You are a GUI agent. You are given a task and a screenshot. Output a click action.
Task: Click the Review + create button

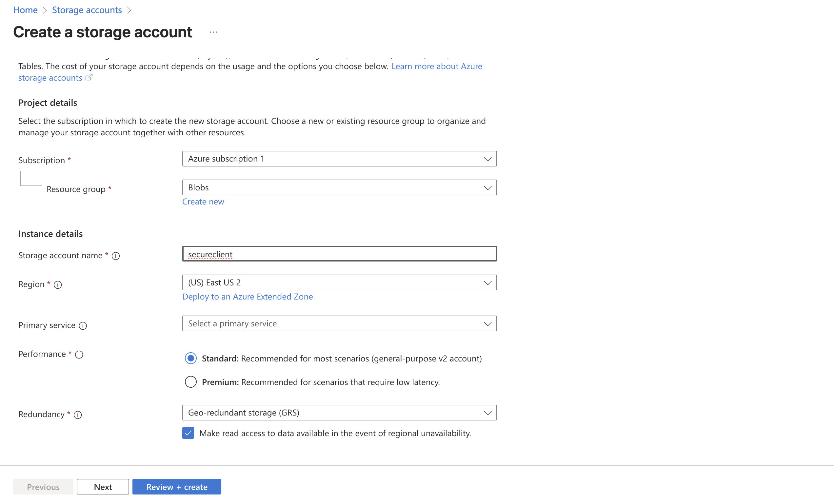pos(177,486)
